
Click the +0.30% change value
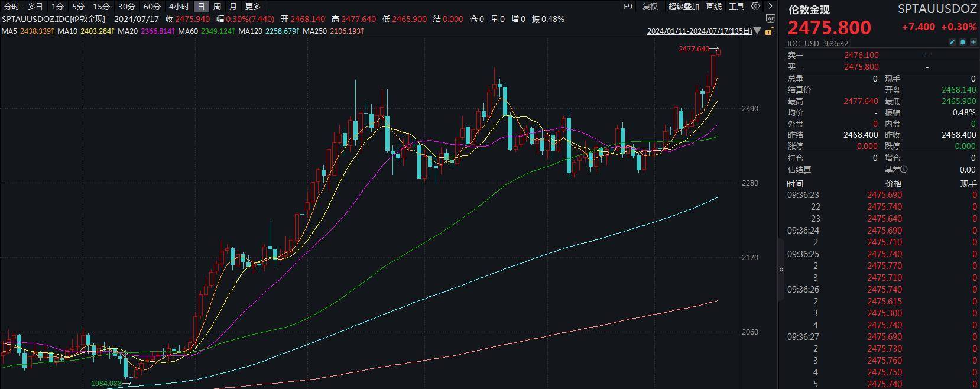(x=959, y=27)
